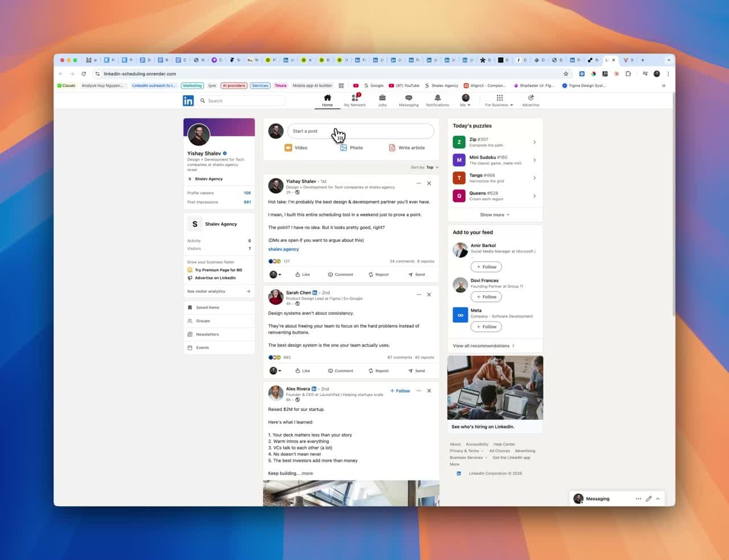Open the Sort by Top dropdown
This screenshot has width=729, height=560.
coord(425,167)
